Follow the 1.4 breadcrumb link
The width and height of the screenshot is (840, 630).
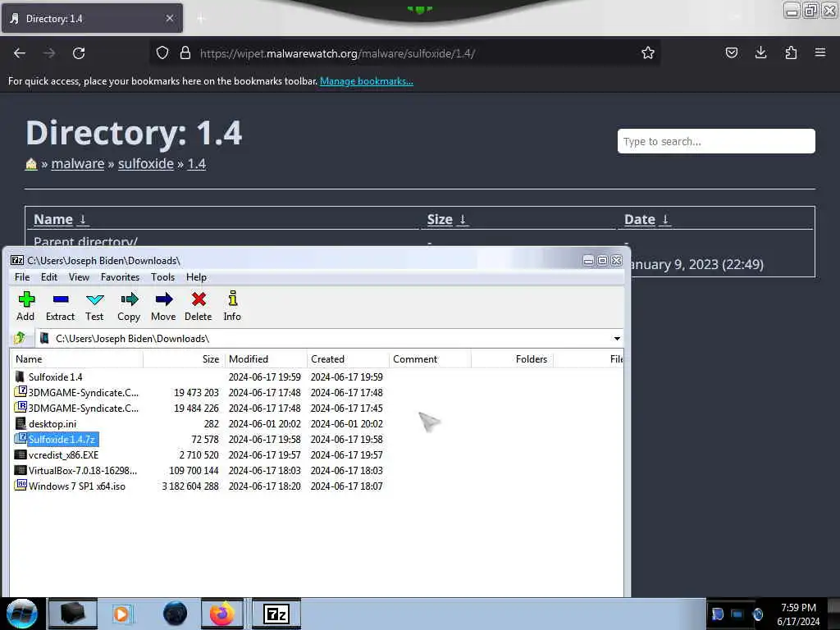point(197,164)
